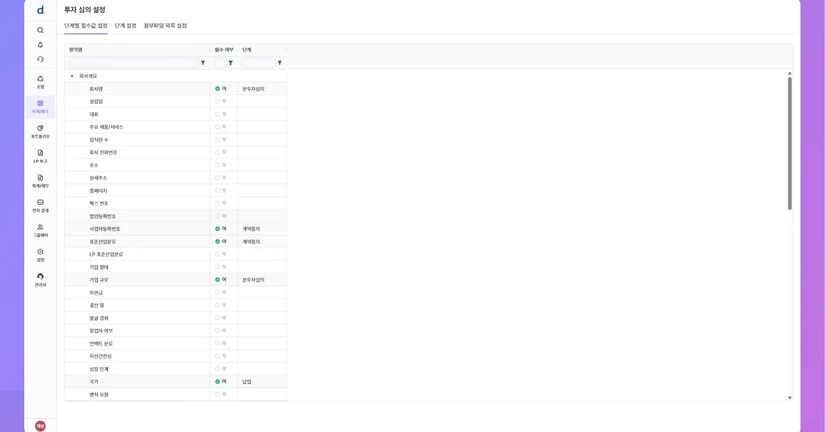The height and width of the screenshot is (432, 825).
Task: Click the scrollbar down arrow
Action: 790,398
